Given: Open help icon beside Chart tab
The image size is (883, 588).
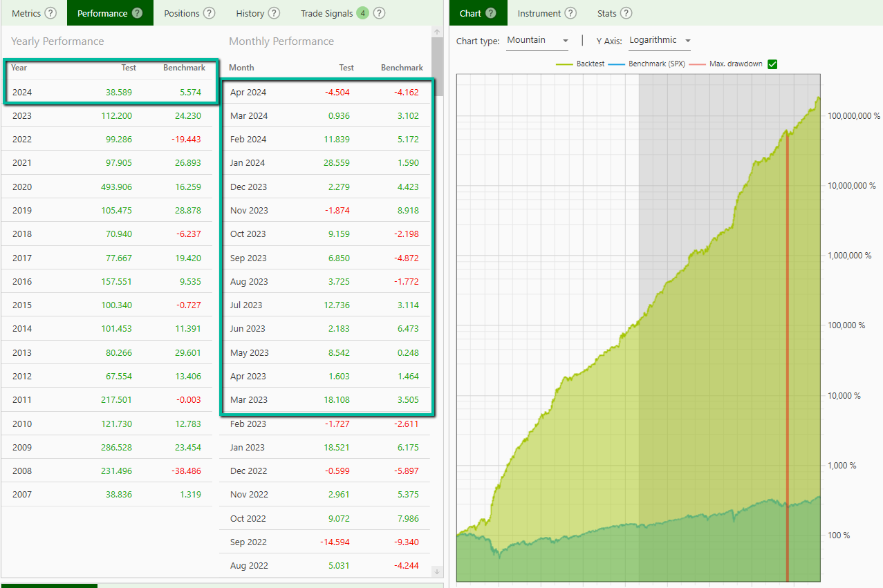Looking at the screenshot, I should 491,13.
